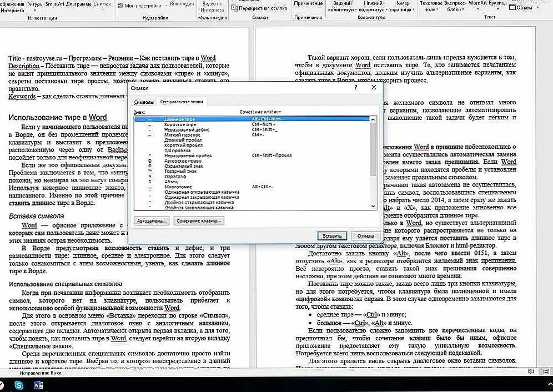Open the Экспресс-блоки dropdown
553x392 pixels.
coord(456,6)
